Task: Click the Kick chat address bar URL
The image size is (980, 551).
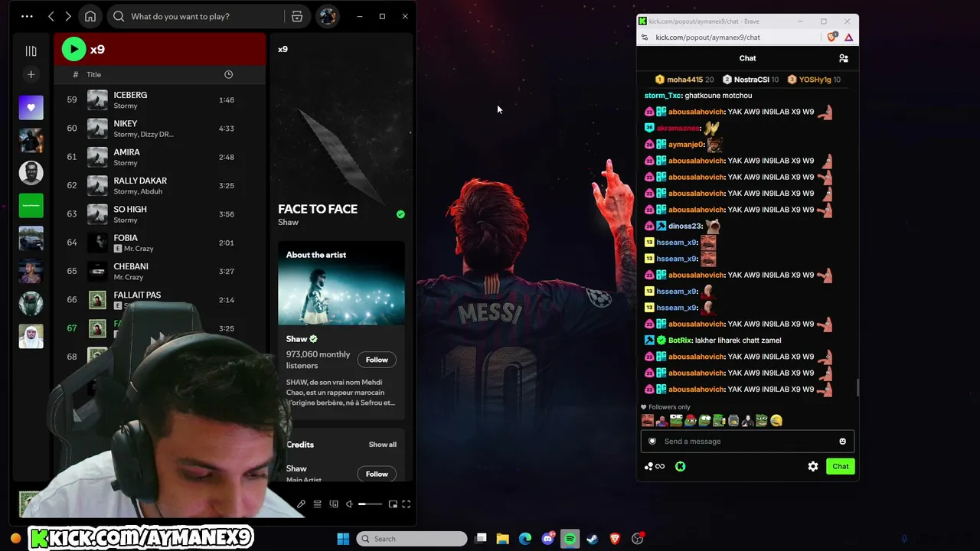Action: (708, 37)
